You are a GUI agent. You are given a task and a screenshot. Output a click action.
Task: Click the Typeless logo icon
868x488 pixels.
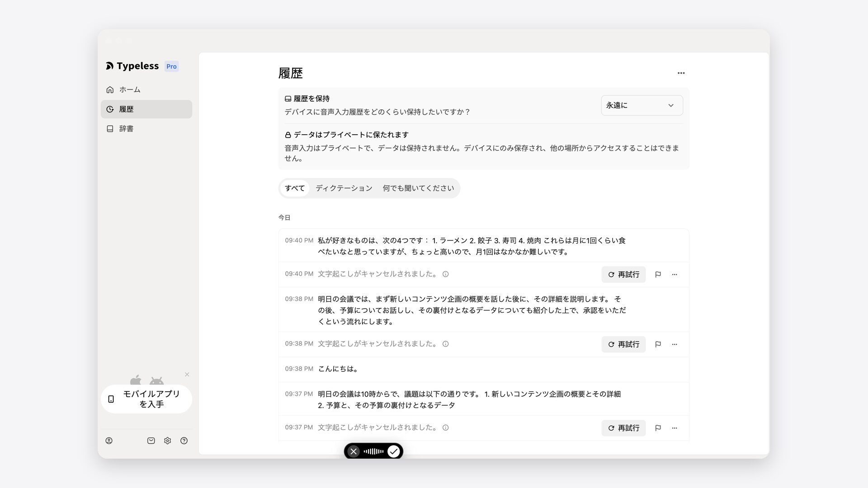(109, 66)
